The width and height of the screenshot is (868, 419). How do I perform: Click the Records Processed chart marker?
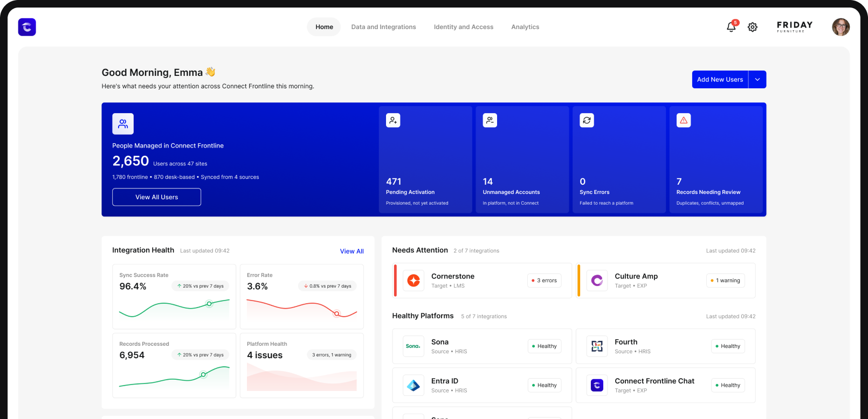tap(203, 374)
